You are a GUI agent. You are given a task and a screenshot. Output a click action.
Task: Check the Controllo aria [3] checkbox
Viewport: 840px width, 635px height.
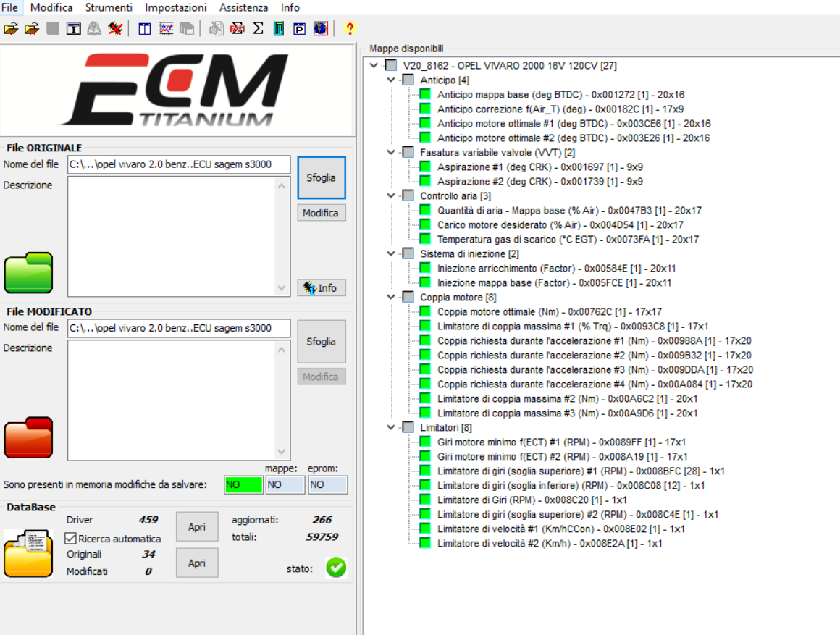point(408,195)
